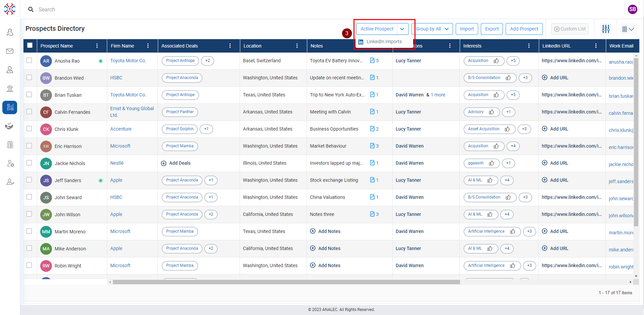Open the clipboard tasks sidebar icon
The height and width of the screenshot is (315, 644).
(x=10, y=145)
